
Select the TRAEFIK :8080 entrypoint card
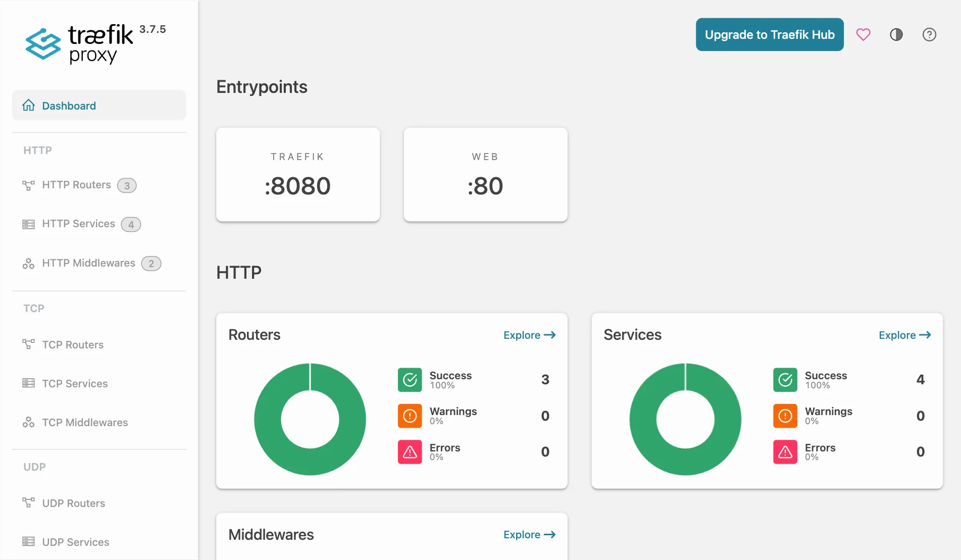click(x=298, y=174)
